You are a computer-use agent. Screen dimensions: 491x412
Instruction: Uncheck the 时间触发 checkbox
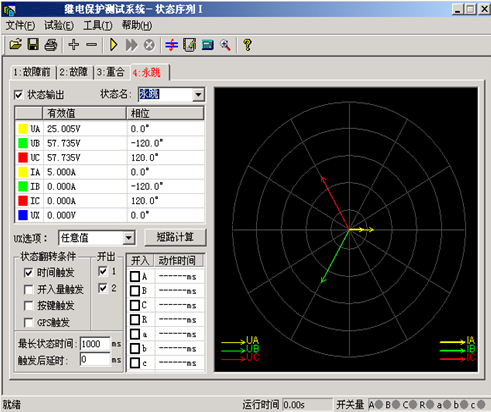click(x=29, y=273)
